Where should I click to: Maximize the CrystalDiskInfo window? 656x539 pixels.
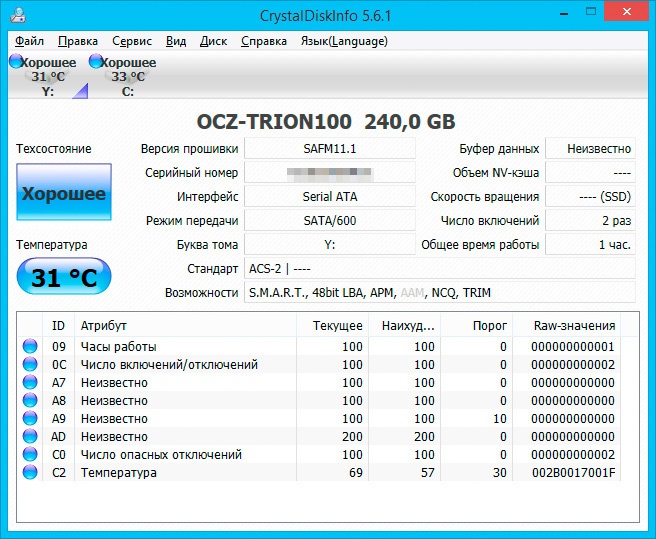point(591,12)
